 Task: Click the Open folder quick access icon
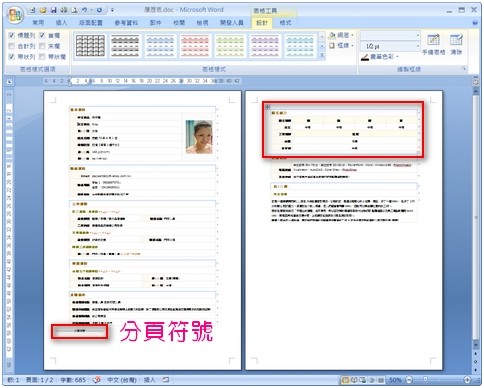[43, 10]
